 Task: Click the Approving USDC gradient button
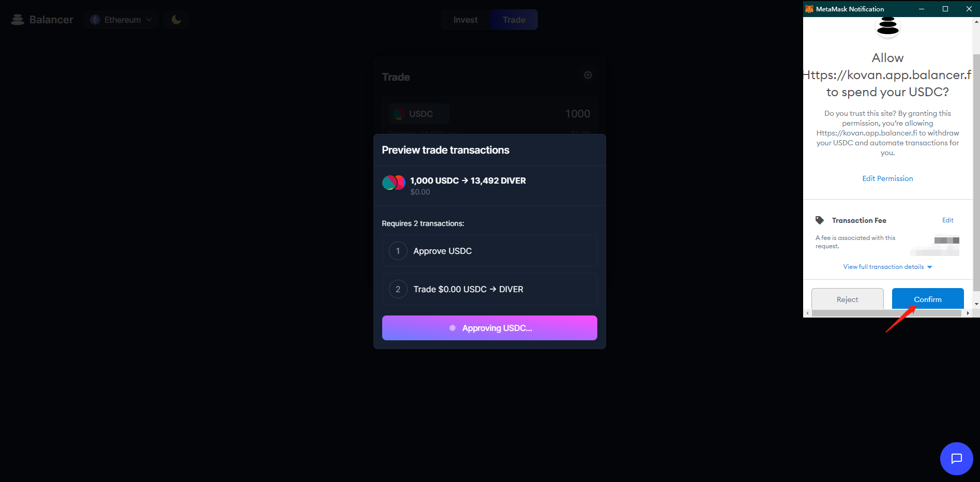[489, 328]
